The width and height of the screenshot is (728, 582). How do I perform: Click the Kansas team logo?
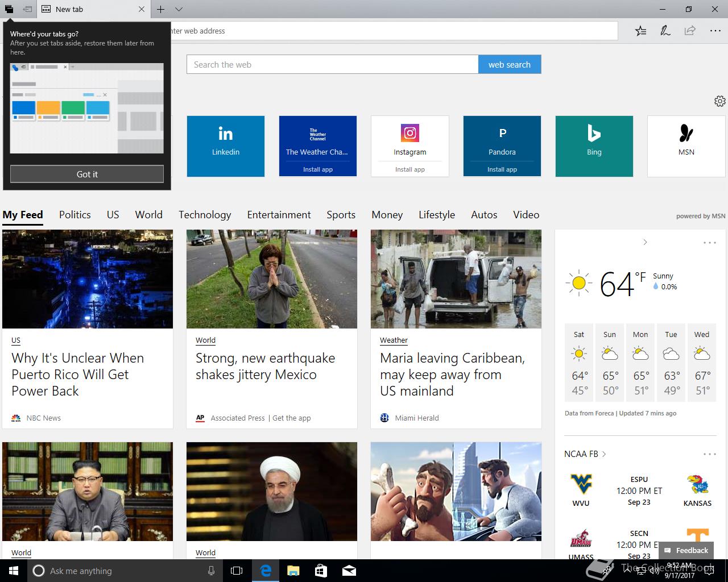(x=697, y=485)
